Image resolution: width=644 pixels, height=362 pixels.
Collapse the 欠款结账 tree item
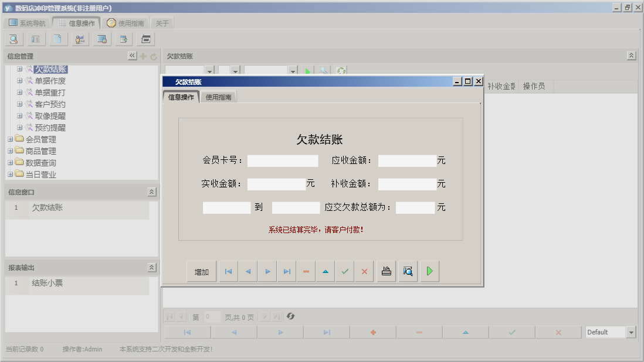(x=19, y=69)
